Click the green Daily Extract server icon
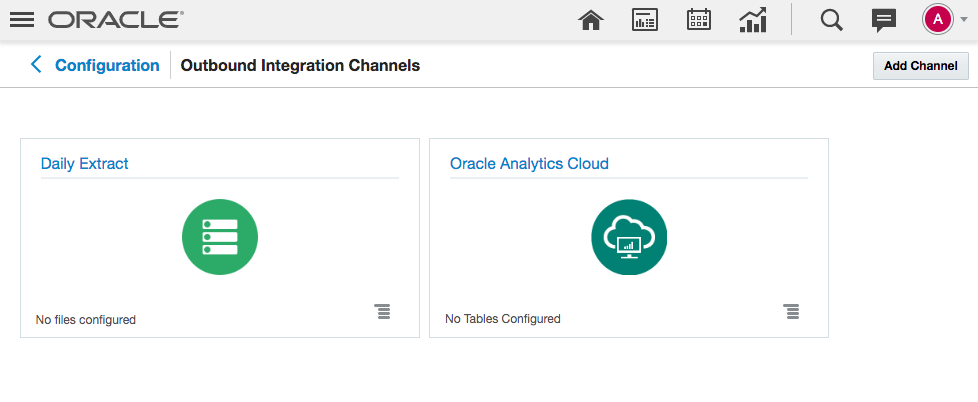Image resolution: width=978 pixels, height=402 pixels. click(x=220, y=237)
